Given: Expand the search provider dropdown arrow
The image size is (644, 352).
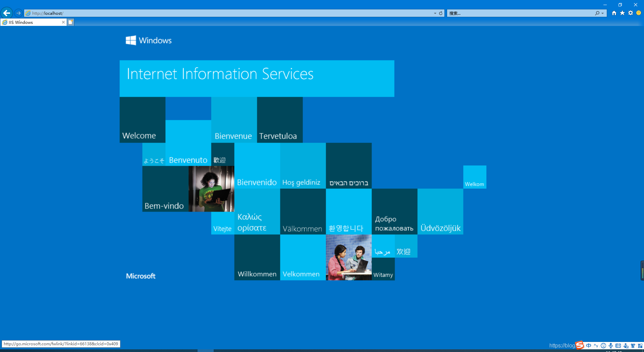Looking at the screenshot, I should coord(603,13).
